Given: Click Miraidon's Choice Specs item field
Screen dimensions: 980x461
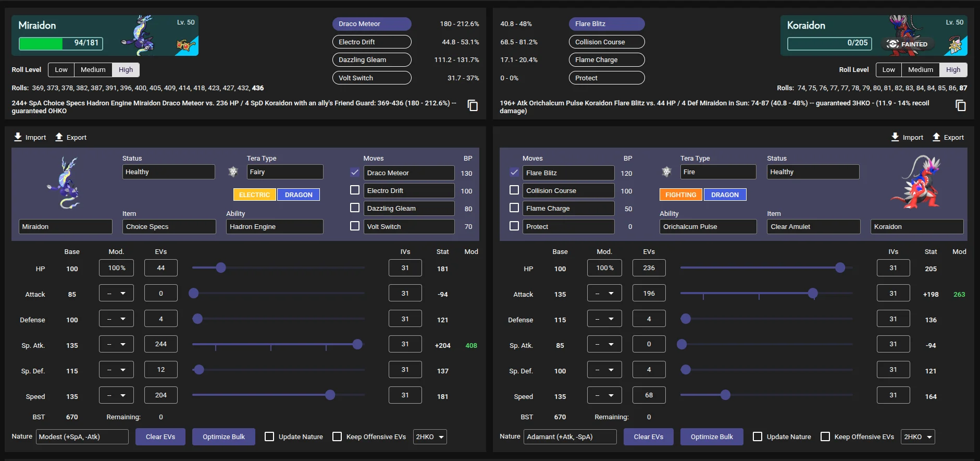Looking at the screenshot, I should 169,226.
